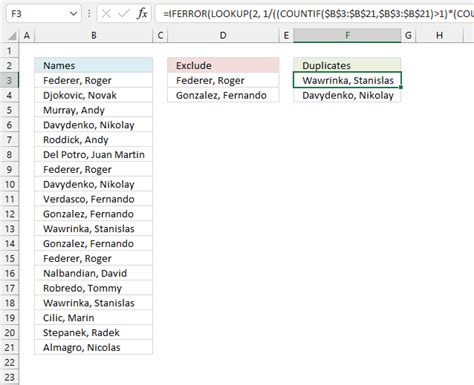Click the Select All corner triangle
The width and height of the screenshot is (474, 385).
12,36
